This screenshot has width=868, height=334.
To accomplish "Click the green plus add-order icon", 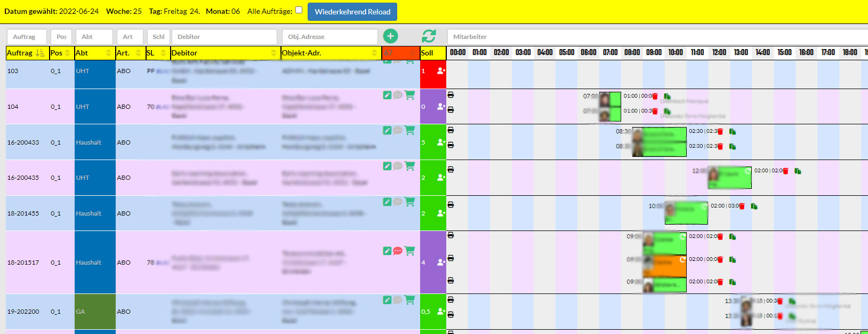I will pos(390,36).
